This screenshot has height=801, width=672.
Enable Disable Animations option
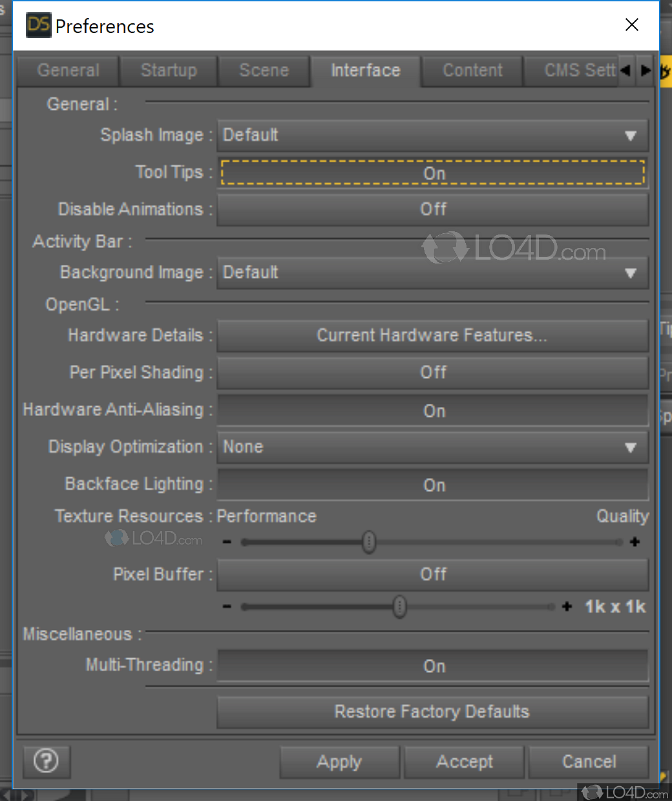[433, 209]
